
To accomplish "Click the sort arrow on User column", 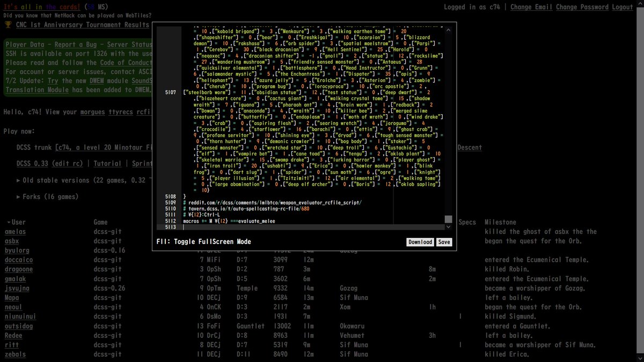I will [8, 223].
